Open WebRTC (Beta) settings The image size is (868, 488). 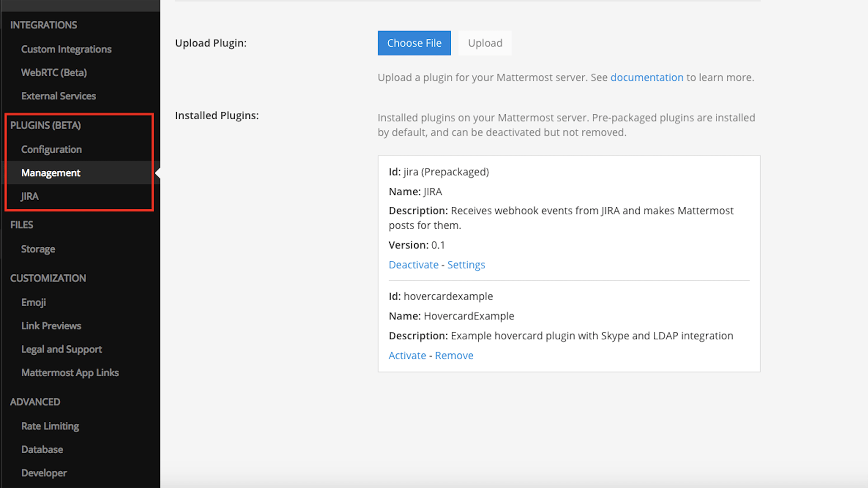click(54, 73)
